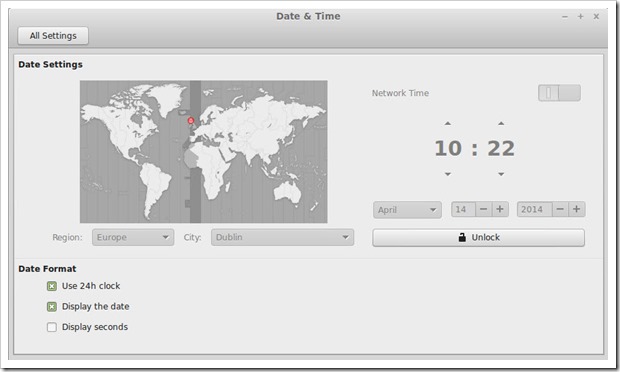This screenshot has width=620, height=372.
Task: Decrease the year 2014 with minus
Action: pyautogui.click(x=560, y=209)
